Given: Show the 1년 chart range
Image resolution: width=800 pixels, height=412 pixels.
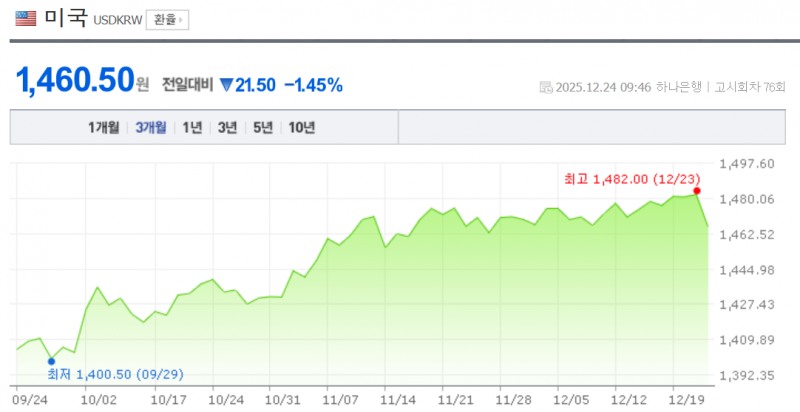Looking at the screenshot, I should (192, 127).
